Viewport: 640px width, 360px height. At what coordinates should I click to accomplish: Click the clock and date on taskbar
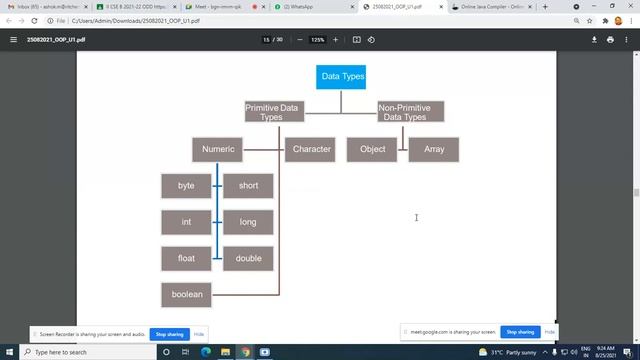605,352
